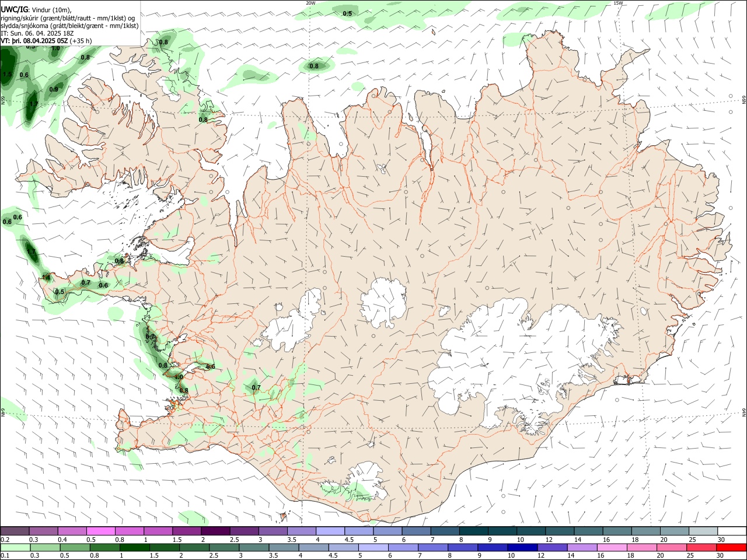Viewport: 747px width, 560px height.
Task: Click the lower legend row swatch labeled 4
Action: [313, 547]
